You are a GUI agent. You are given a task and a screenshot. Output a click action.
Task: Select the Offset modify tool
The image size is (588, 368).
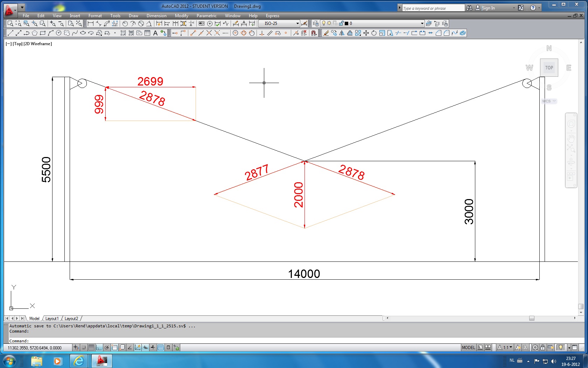tap(350, 33)
